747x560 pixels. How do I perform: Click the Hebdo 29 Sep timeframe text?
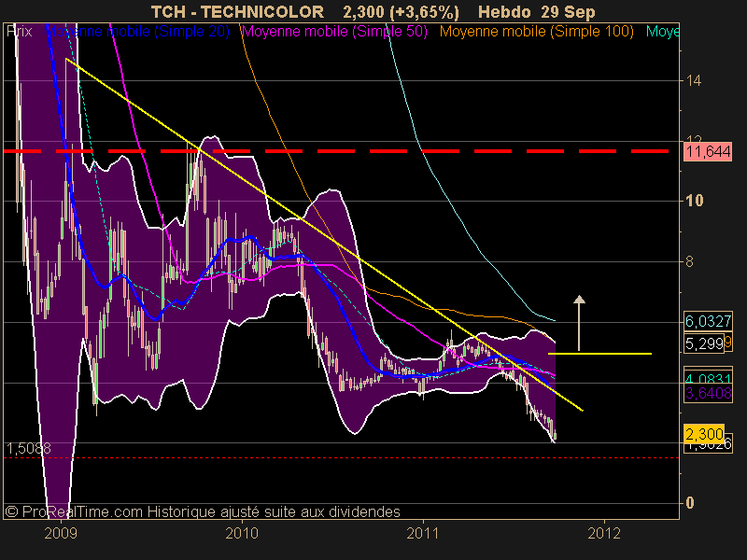click(536, 11)
